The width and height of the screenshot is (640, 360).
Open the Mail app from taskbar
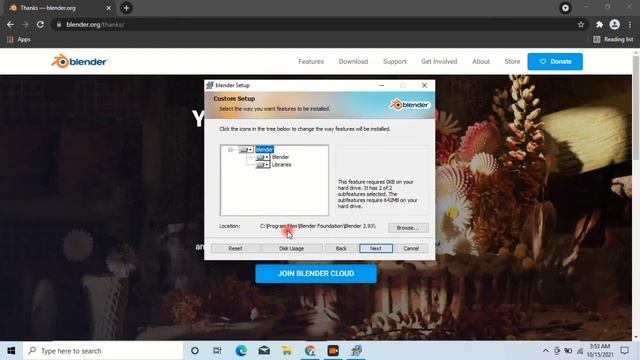(264, 351)
